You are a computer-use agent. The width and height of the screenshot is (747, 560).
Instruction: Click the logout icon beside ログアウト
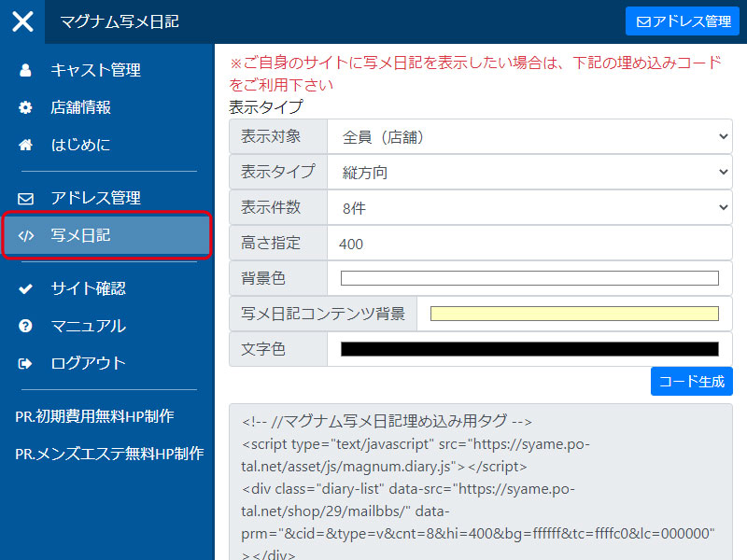point(25,363)
